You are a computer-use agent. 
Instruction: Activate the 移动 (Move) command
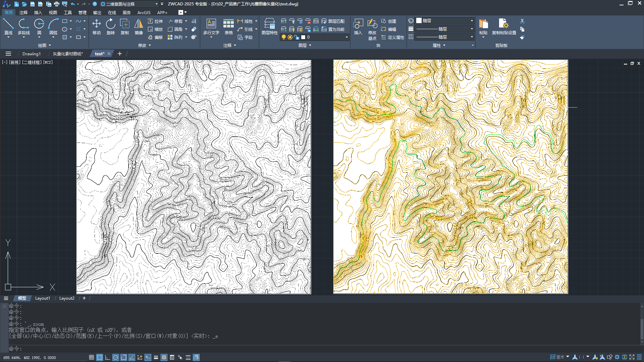click(x=97, y=26)
